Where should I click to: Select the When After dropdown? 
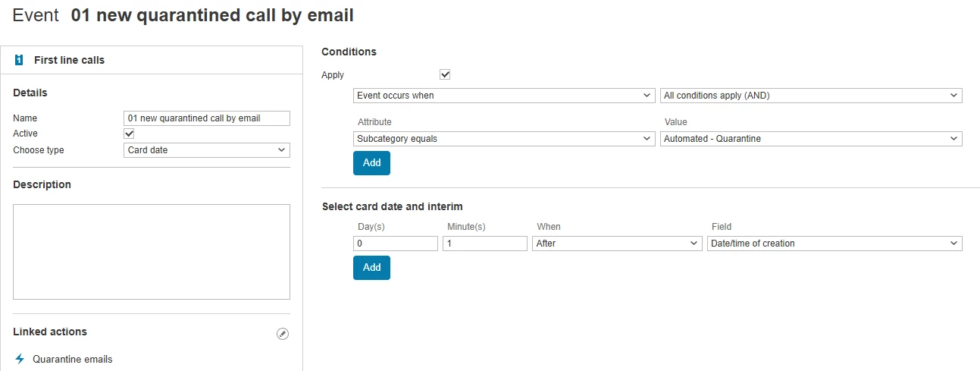click(x=617, y=244)
